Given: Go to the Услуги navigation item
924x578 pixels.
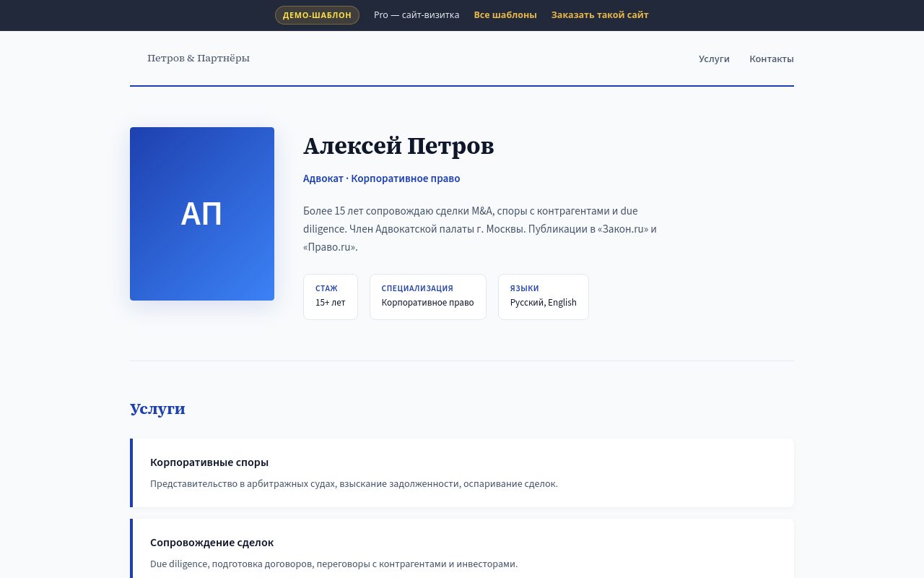Looking at the screenshot, I should 714,59.
